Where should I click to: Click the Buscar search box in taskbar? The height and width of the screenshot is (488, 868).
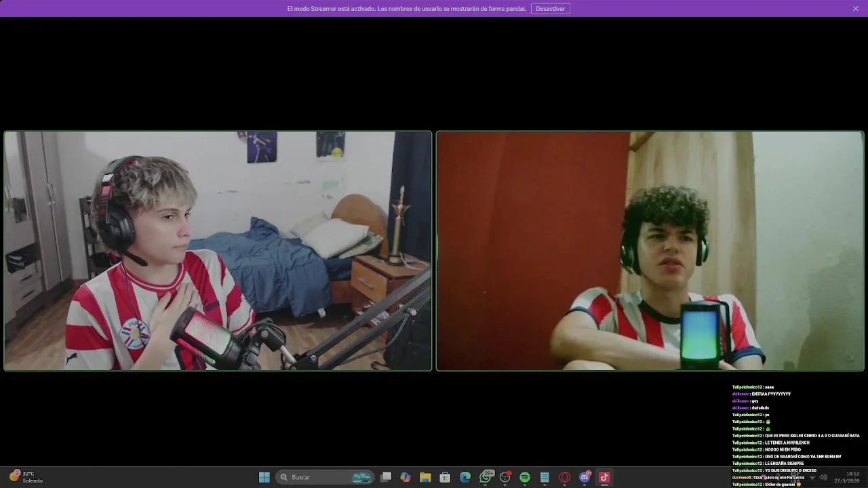(x=326, y=477)
